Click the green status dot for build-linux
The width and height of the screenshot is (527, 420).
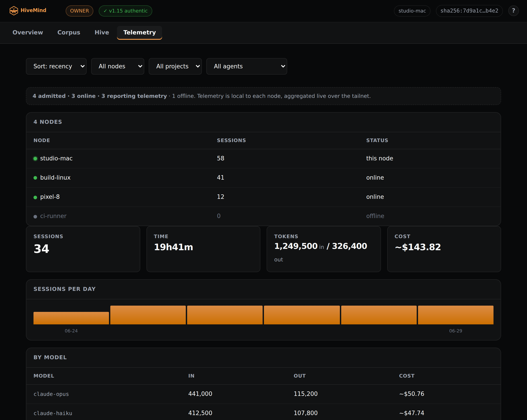35,178
